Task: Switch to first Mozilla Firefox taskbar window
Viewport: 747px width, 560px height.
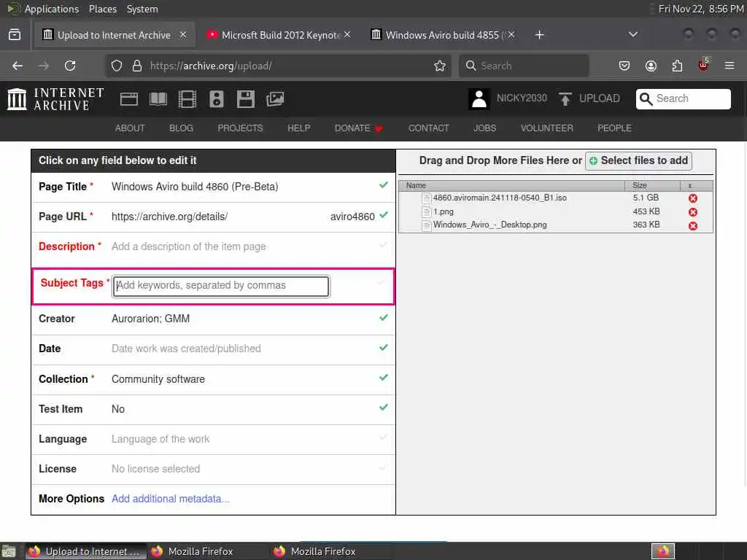Action: pyautogui.click(x=208, y=551)
